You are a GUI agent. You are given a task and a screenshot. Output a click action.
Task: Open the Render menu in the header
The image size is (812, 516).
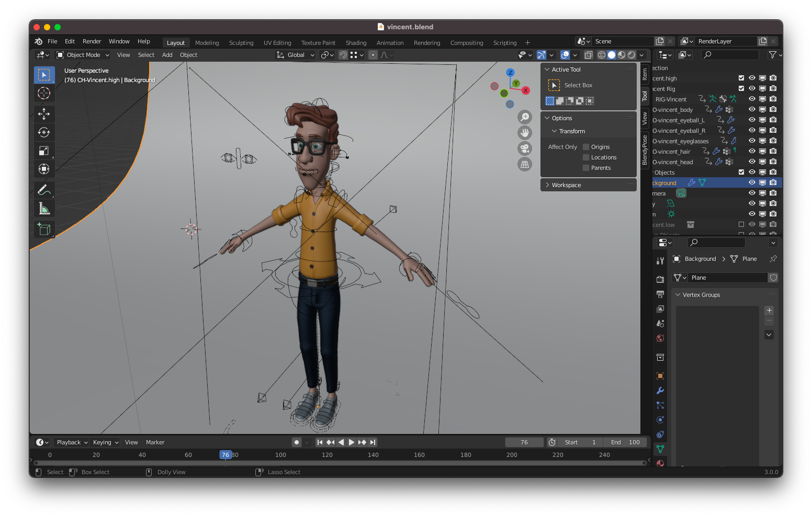click(x=92, y=41)
